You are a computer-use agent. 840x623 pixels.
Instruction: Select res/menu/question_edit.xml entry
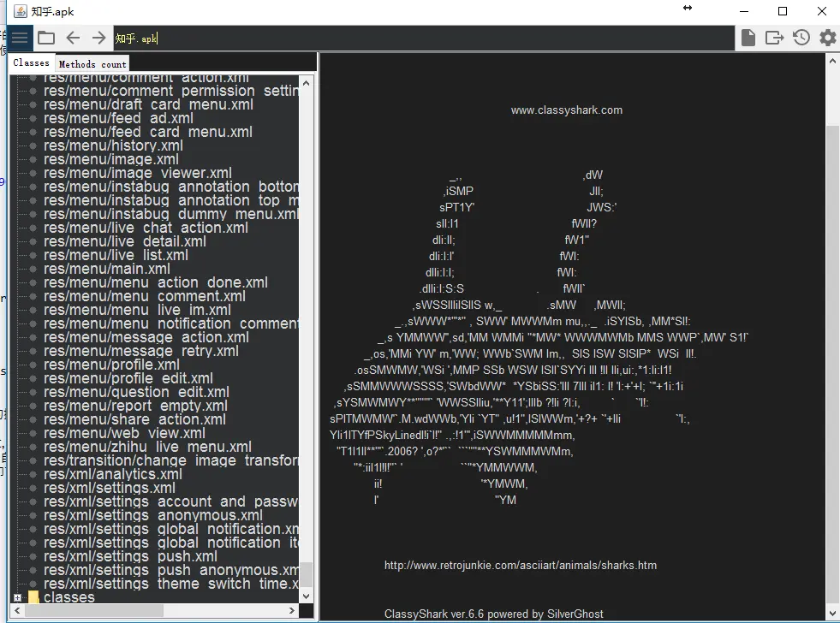[x=137, y=392]
